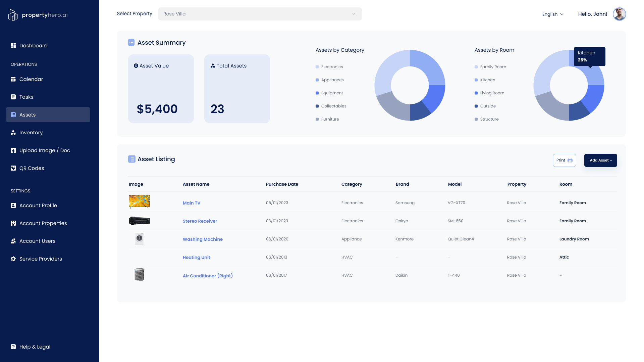This screenshot has height=362, width=644.
Task: Click the Purchase Date column header
Action: (282, 184)
